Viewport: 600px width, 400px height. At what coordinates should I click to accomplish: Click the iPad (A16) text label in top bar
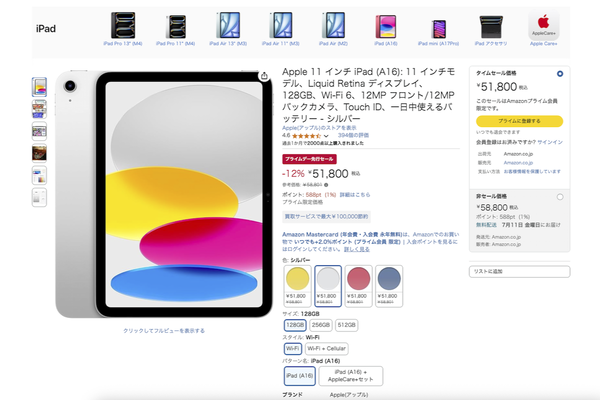(386, 44)
